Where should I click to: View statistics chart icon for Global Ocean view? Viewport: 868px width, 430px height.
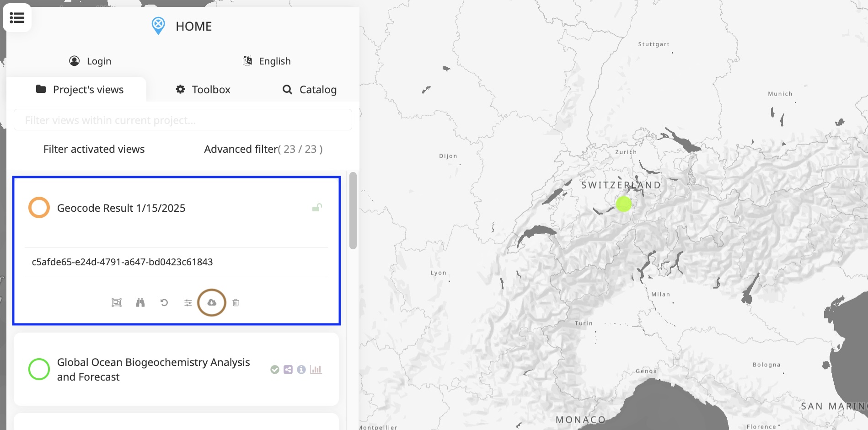[x=317, y=369]
